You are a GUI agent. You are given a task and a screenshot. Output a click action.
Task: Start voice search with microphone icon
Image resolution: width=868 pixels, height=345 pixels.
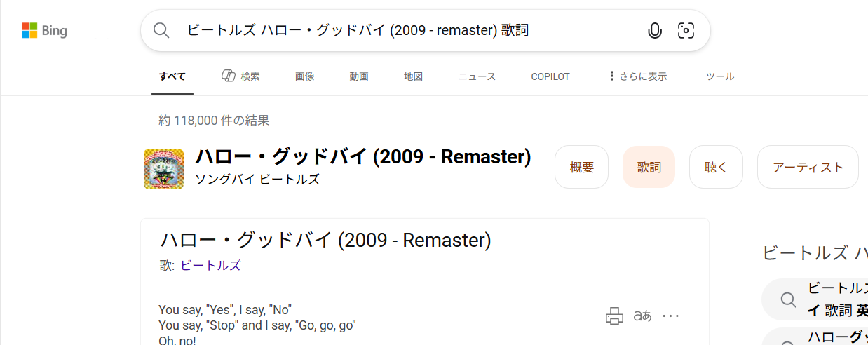click(x=655, y=30)
